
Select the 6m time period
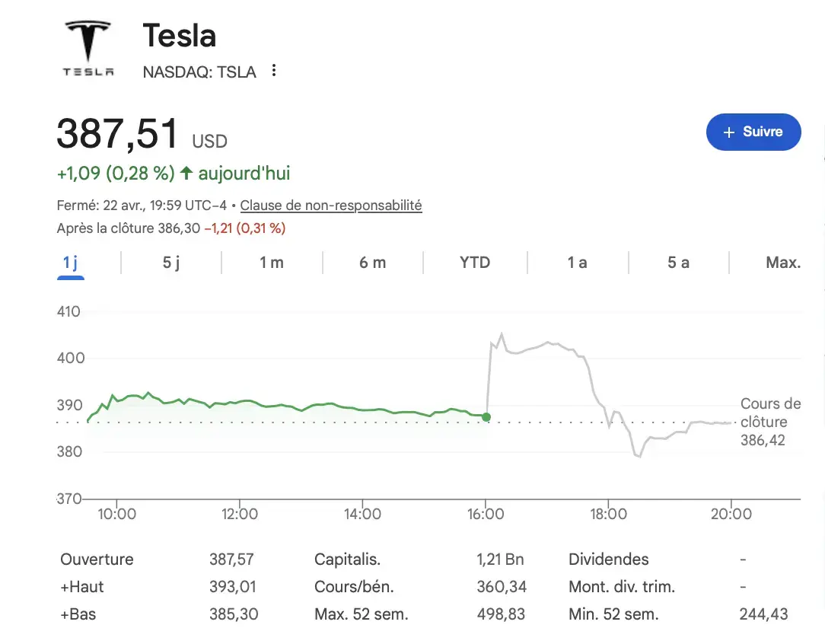coord(373,262)
